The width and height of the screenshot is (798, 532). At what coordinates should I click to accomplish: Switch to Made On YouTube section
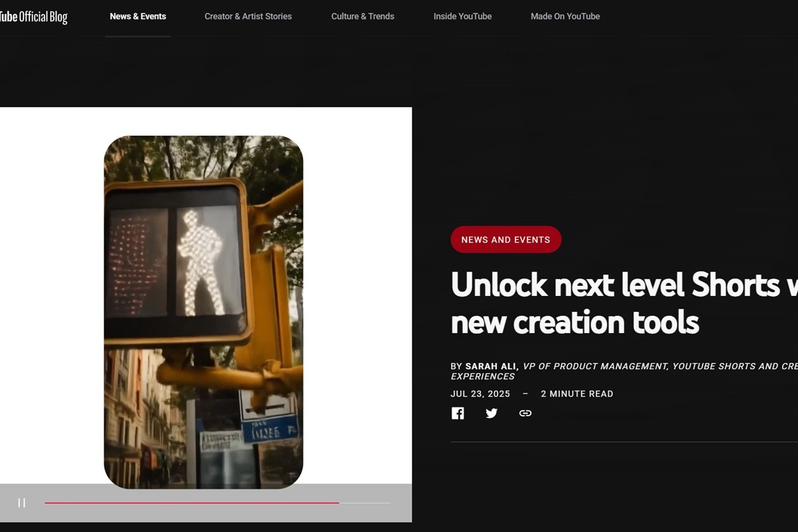click(565, 17)
